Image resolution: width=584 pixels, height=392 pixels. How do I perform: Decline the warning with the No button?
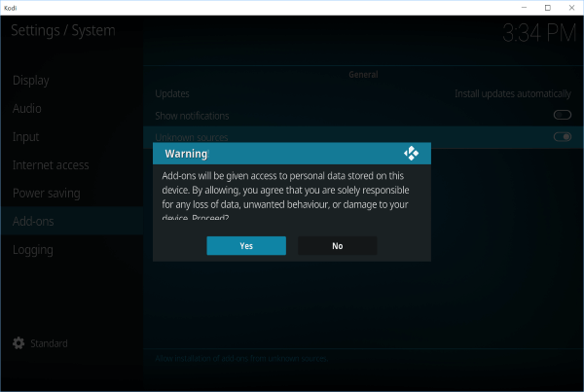pos(337,246)
